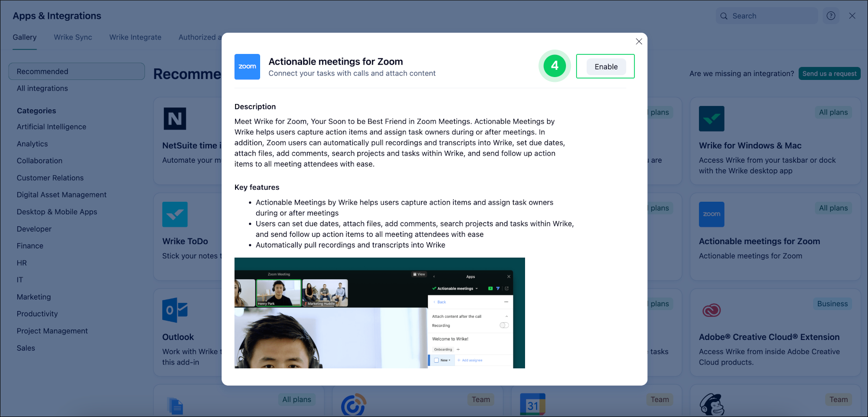Viewport: 868px width, 417px height.
Task: Open the Collaboration category
Action: (39, 161)
